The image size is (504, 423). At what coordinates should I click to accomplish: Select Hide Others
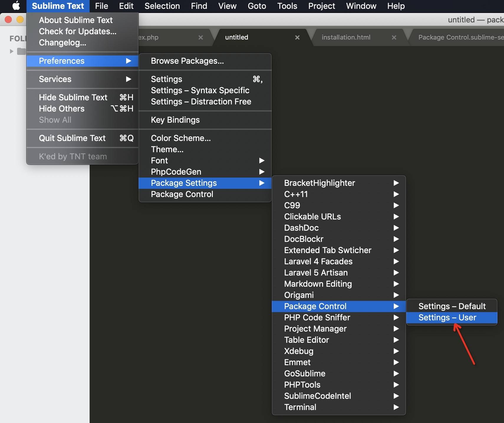83,109
